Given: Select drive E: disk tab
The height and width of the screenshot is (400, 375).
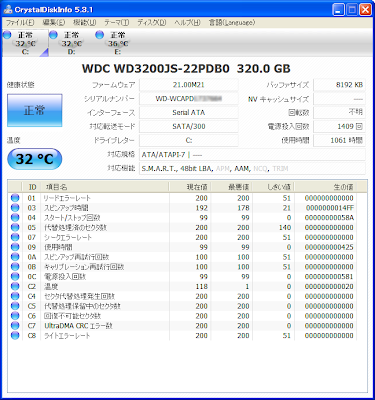Looking at the screenshot, I should tap(118, 43).
